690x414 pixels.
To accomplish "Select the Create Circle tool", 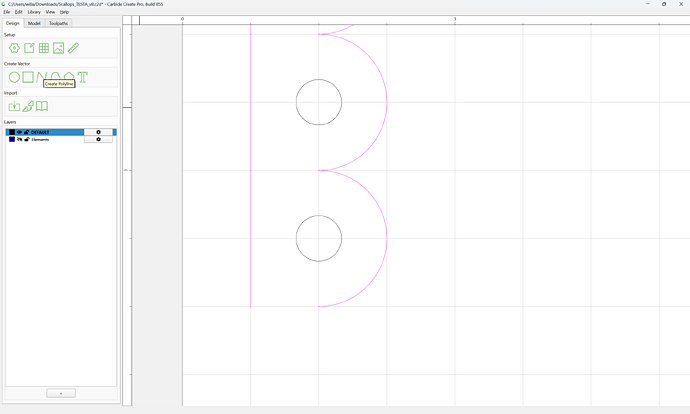I will [14, 77].
